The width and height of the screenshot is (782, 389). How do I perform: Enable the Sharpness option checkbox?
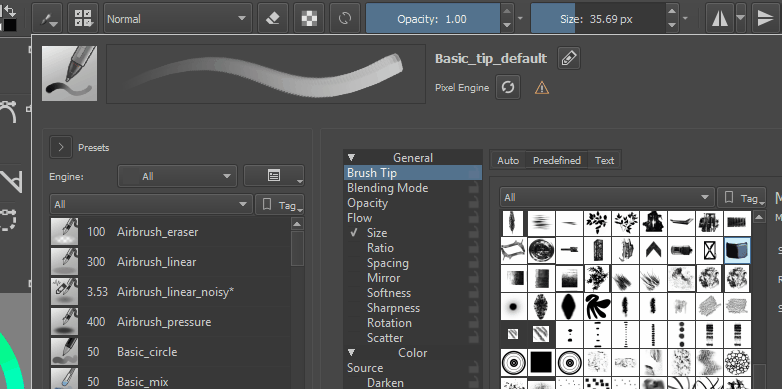[354, 308]
